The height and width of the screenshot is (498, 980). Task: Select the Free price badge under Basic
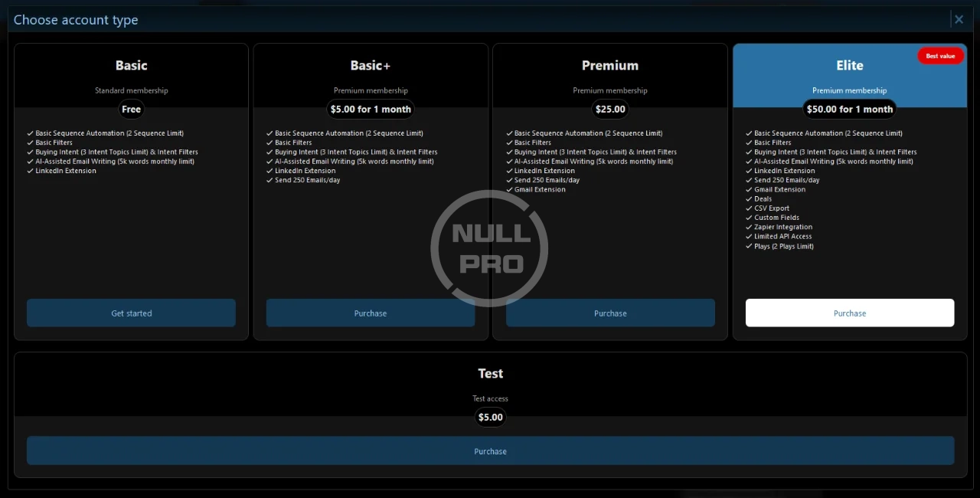point(132,110)
